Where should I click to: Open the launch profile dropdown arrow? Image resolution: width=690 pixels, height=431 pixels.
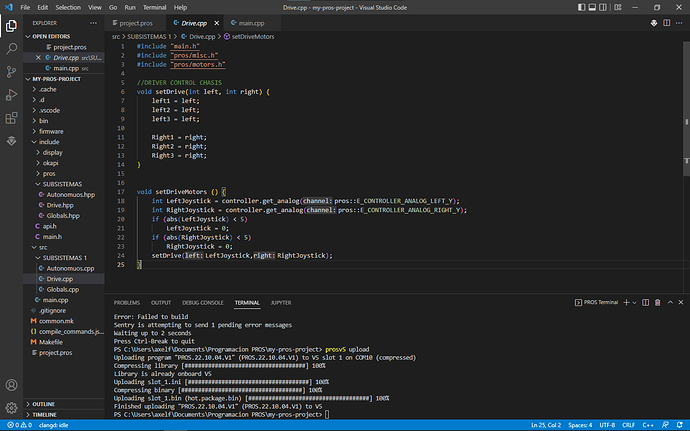[x=634, y=303]
